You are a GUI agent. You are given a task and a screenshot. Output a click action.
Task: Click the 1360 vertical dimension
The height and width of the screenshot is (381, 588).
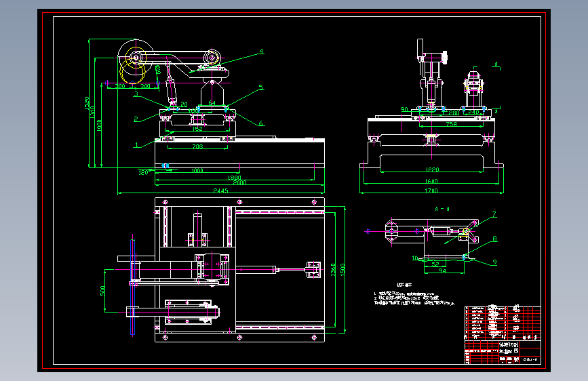pyautogui.click(x=333, y=270)
